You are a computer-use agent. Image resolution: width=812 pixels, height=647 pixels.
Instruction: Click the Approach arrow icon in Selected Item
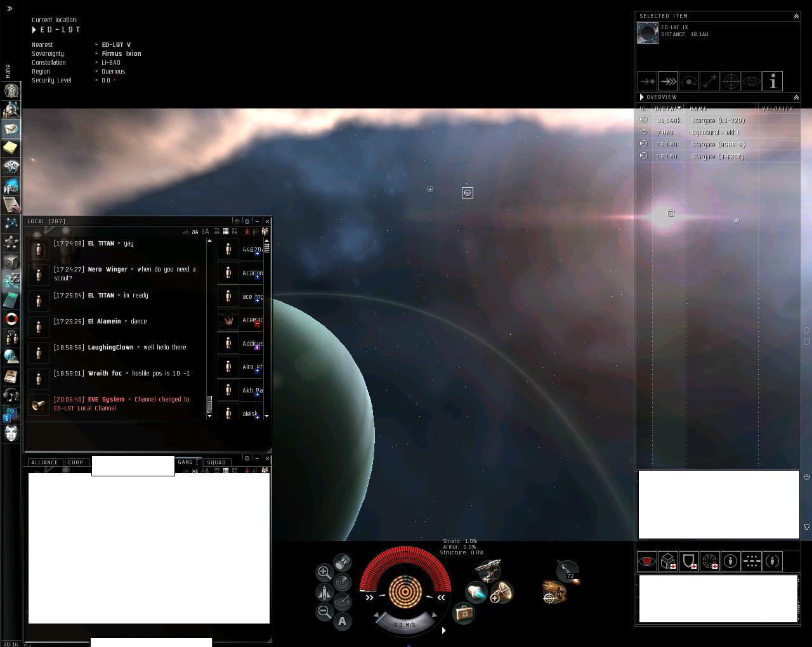647,81
